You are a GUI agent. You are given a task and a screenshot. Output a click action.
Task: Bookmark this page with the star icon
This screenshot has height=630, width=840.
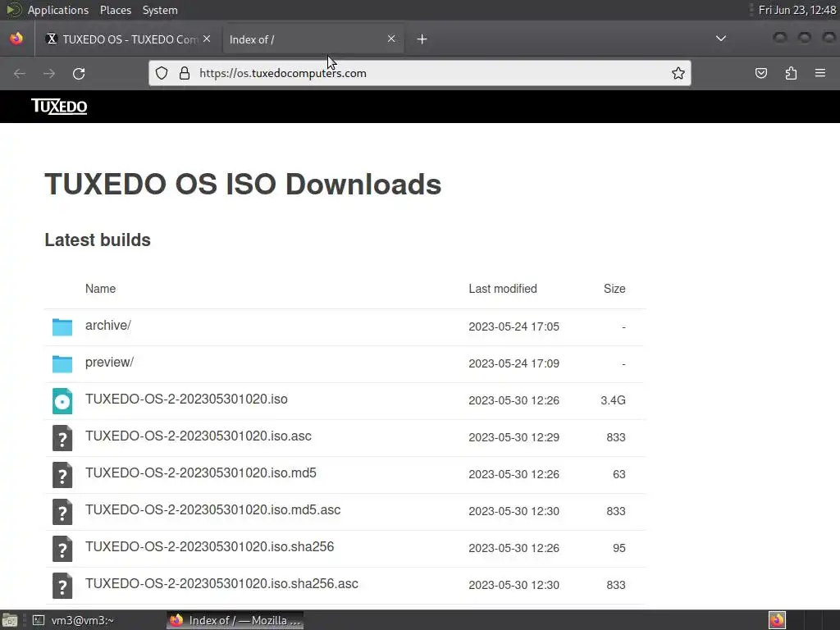(678, 73)
